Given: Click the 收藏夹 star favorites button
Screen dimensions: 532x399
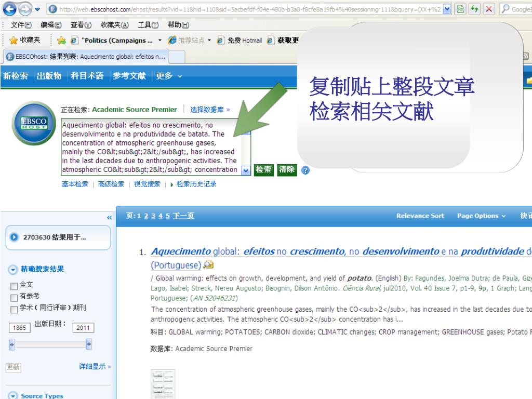Looking at the screenshot, I should coord(25,40).
